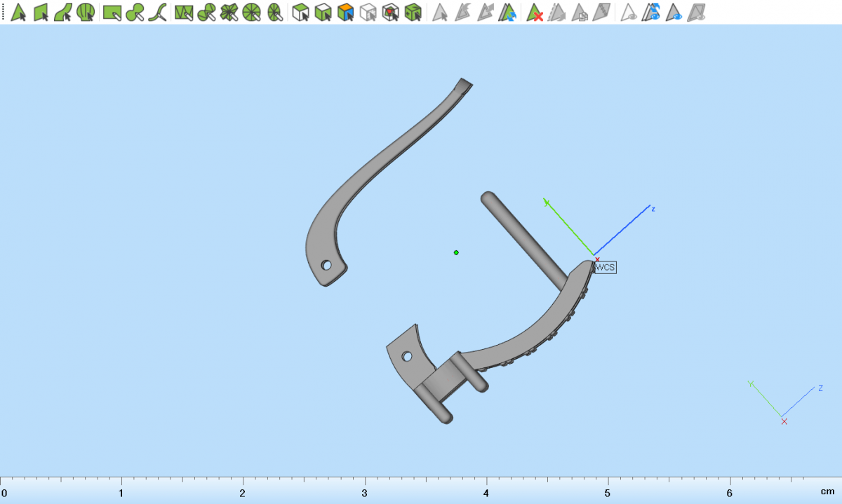
Task: Click the triangulated rectangle pencil tool
Action: click(x=184, y=12)
